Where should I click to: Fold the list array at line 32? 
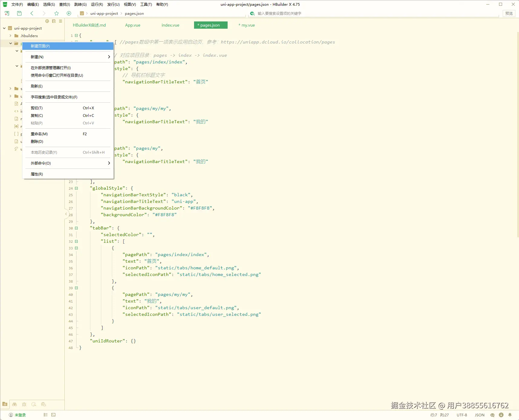pyautogui.click(x=76, y=241)
